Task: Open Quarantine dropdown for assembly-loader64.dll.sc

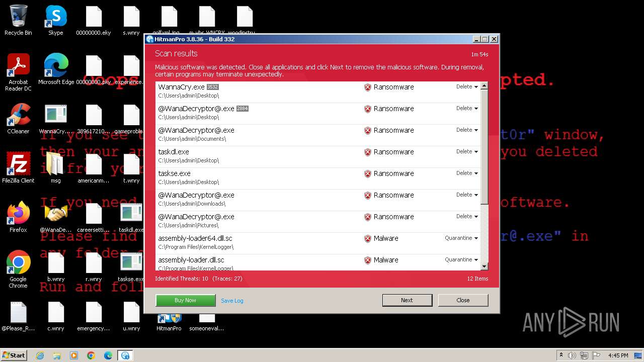Action: (461, 238)
